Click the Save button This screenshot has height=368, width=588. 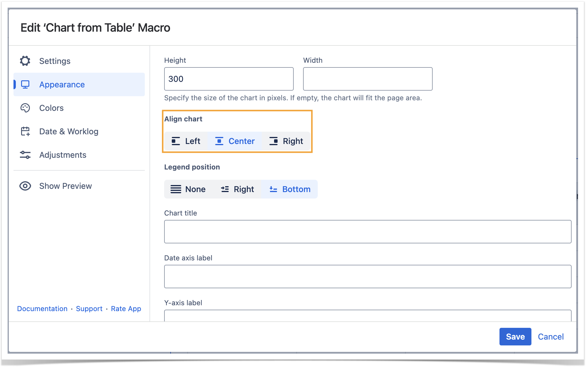click(x=515, y=337)
